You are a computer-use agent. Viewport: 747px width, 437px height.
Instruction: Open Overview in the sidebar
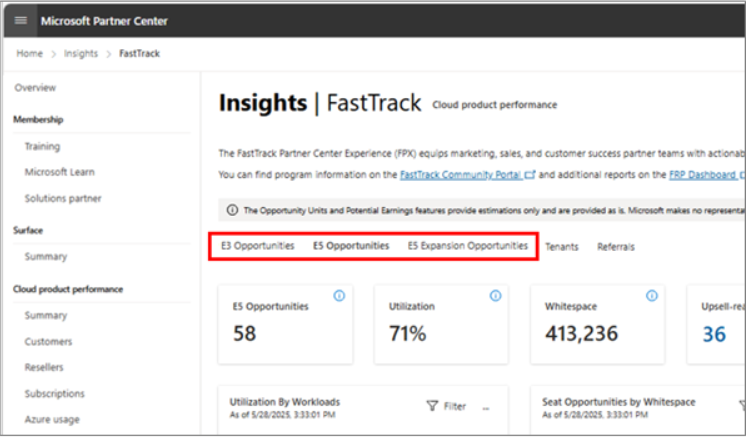(x=35, y=89)
